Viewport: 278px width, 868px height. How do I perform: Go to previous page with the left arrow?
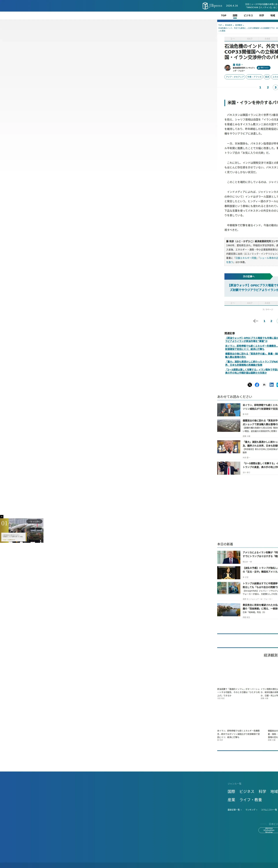256,321
